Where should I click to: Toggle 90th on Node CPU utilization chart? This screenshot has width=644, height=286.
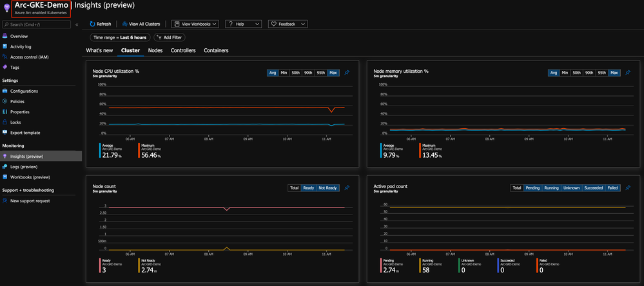(308, 73)
